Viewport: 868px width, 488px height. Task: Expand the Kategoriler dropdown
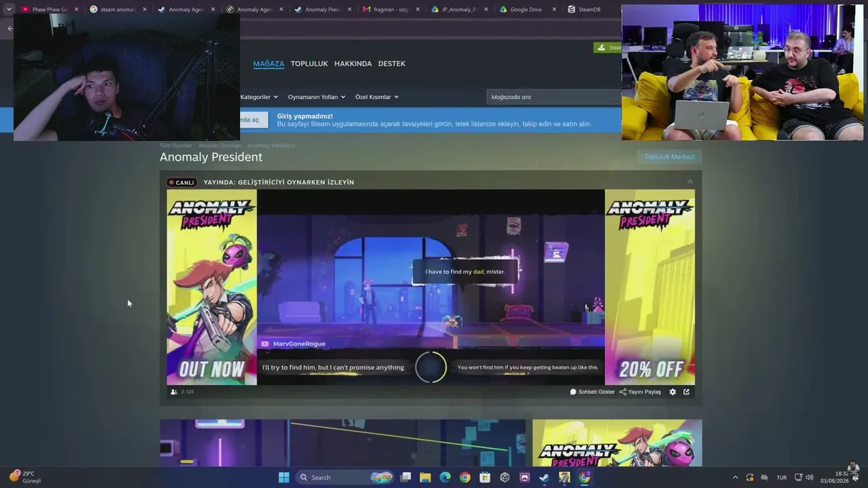[259, 97]
